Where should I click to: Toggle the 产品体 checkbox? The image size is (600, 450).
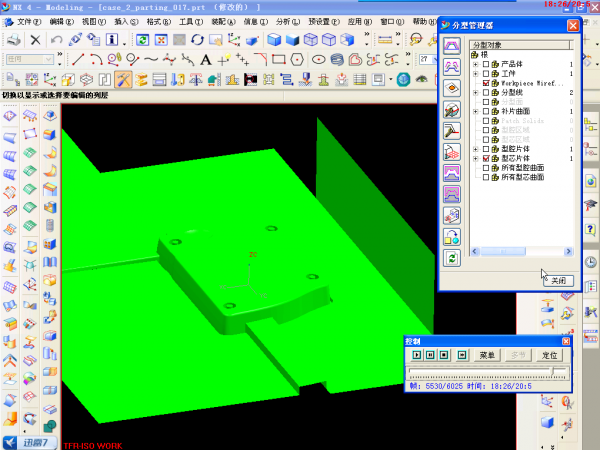[486, 64]
